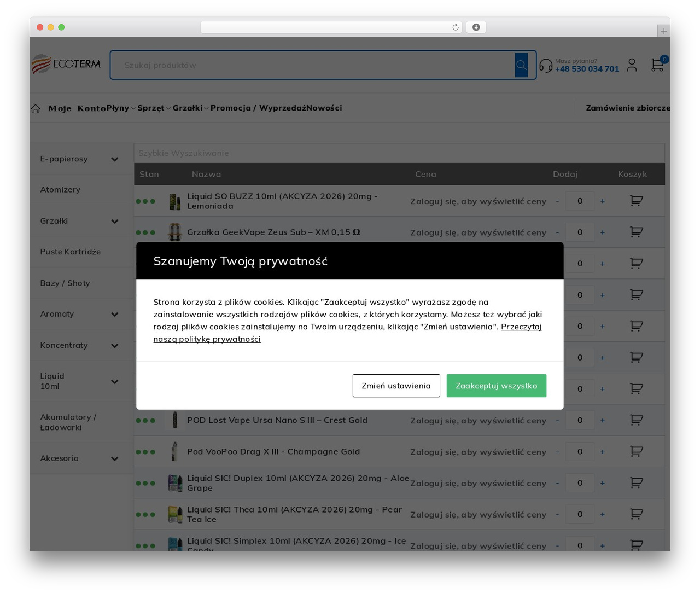Expand Liquid 10ml sidebar category
The image size is (700, 593).
click(x=114, y=382)
